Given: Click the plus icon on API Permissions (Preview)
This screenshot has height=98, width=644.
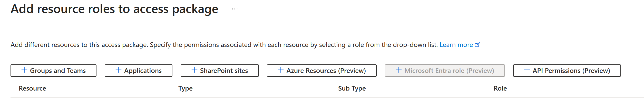Looking at the screenshot, I should click(527, 70).
